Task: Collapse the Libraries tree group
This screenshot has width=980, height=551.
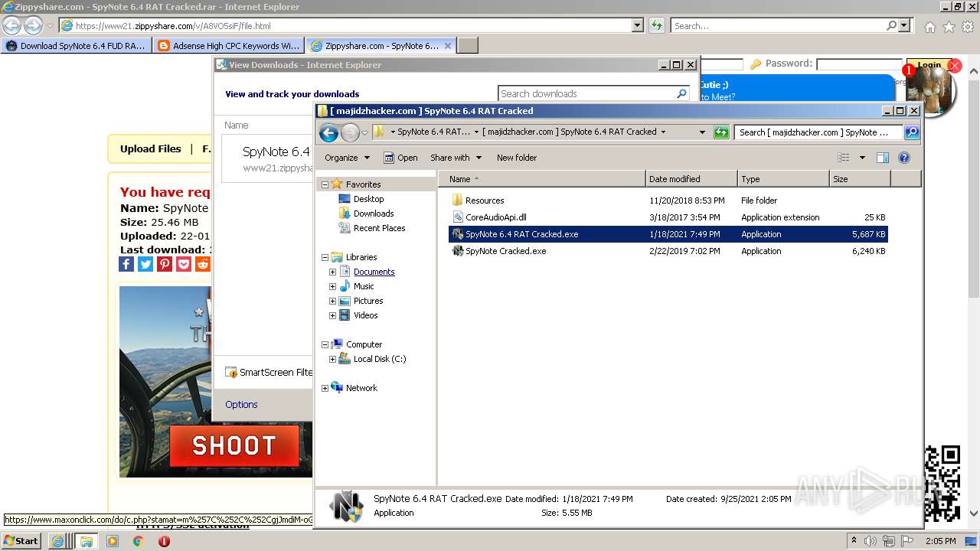Action: (x=325, y=257)
